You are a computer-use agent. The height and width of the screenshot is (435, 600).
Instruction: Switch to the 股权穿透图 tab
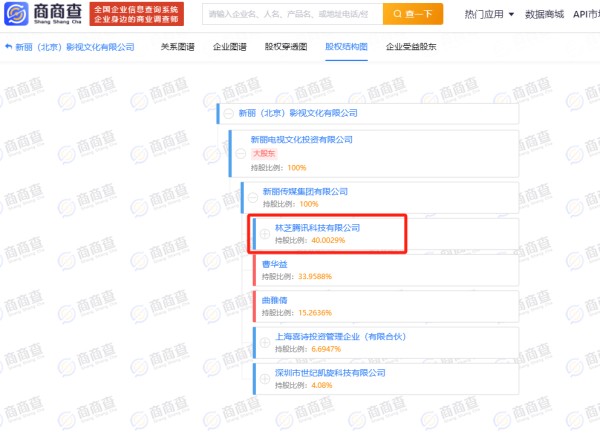pos(286,47)
